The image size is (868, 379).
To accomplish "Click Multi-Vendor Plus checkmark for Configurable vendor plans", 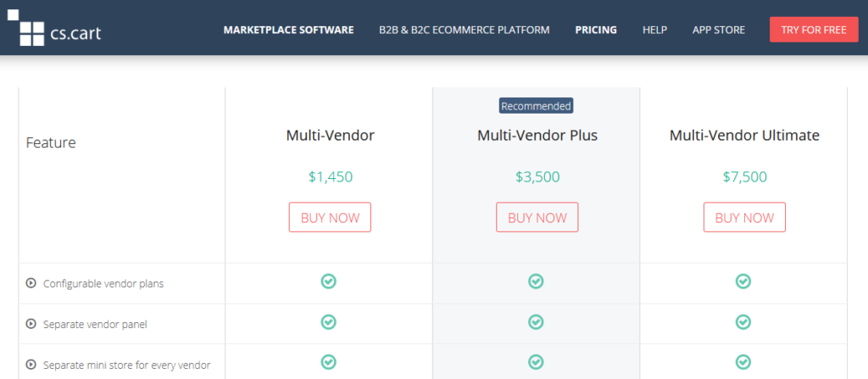I will (x=536, y=281).
